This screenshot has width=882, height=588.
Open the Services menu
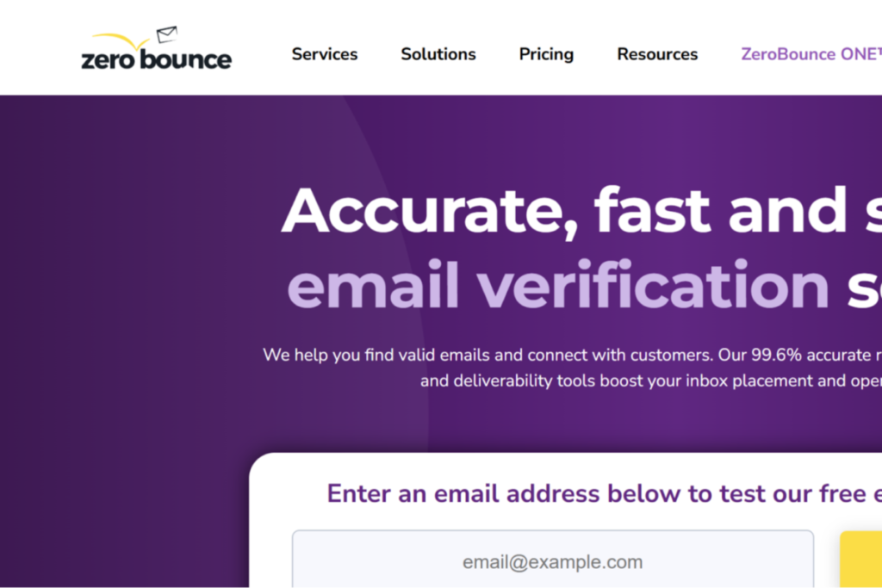tap(324, 54)
